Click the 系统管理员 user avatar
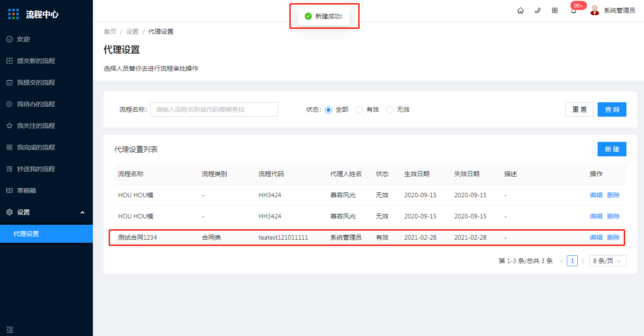Viewport: 644px width, 336px height. pyautogui.click(x=595, y=10)
